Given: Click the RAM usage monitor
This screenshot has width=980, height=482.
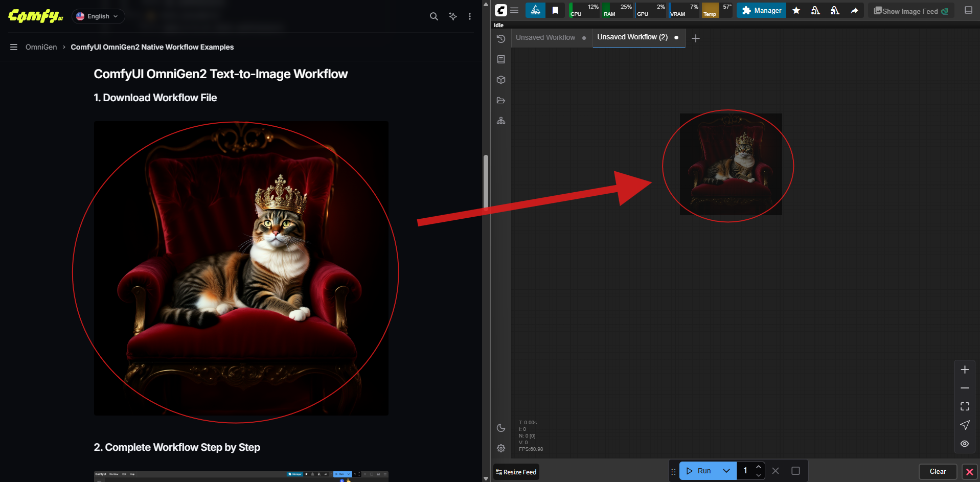Looking at the screenshot, I should pyautogui.click(x=618, y=10).
